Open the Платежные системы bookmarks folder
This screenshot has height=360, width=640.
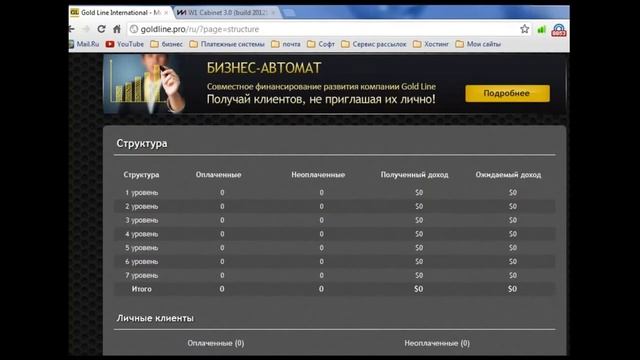(227, 44)
